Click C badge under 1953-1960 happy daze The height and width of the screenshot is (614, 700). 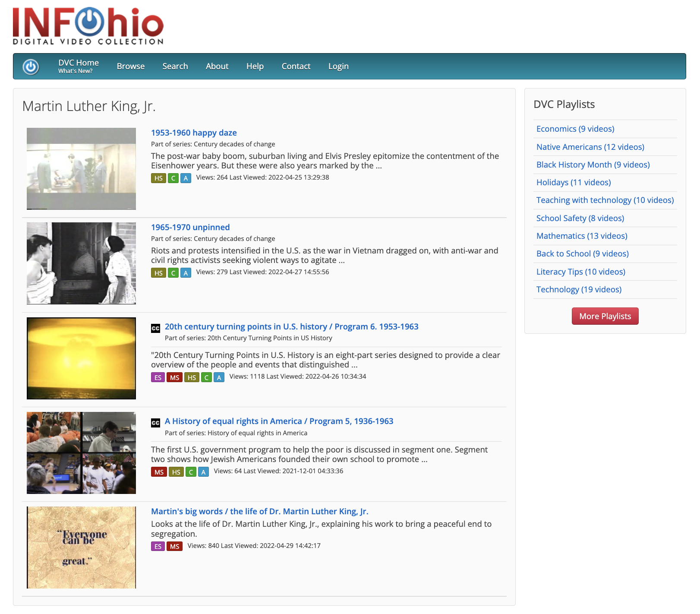(x=173, y=178)
